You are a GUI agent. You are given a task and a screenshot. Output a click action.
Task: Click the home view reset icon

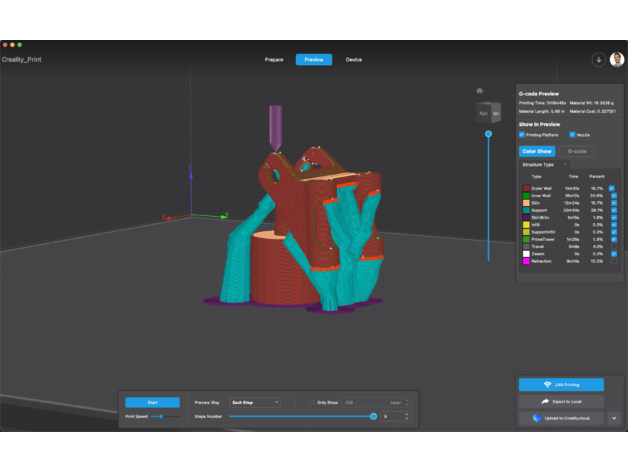[x=479, y=90]
